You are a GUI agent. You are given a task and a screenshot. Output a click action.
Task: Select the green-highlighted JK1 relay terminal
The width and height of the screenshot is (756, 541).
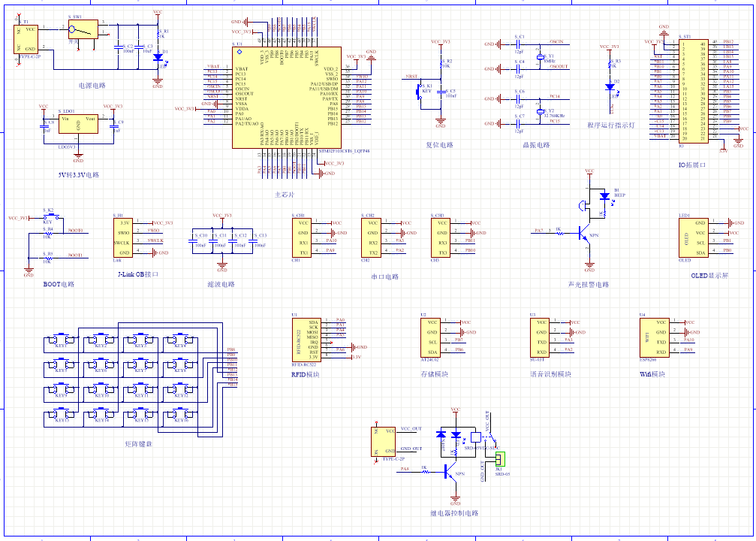[500, 458]
